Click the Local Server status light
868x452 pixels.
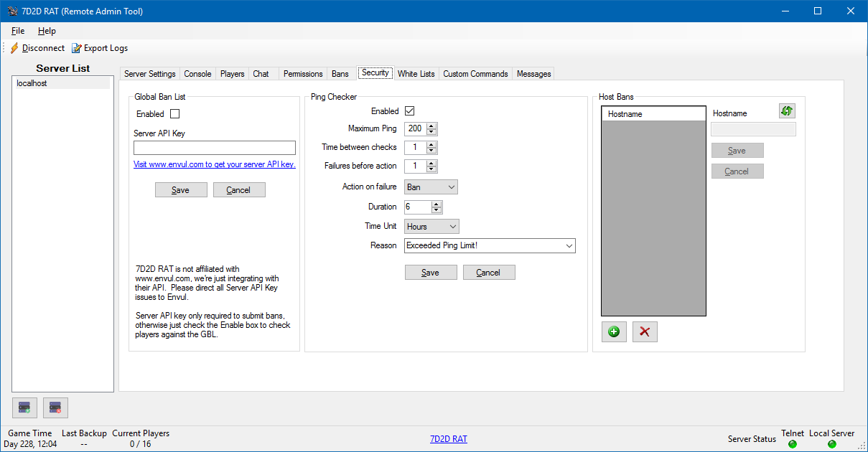click(831, 444)
